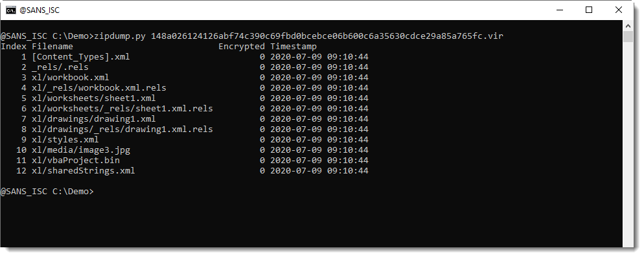
Task: Click the xl/sharedStrings.xml entry
Action: pyautogui.click(x=84, y=170)
